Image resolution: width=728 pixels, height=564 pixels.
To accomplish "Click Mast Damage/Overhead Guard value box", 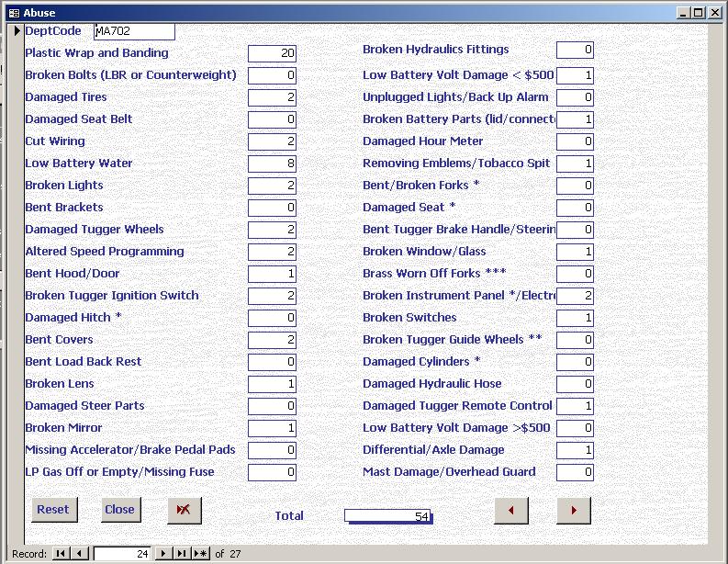I will click(x=575, y=472).
